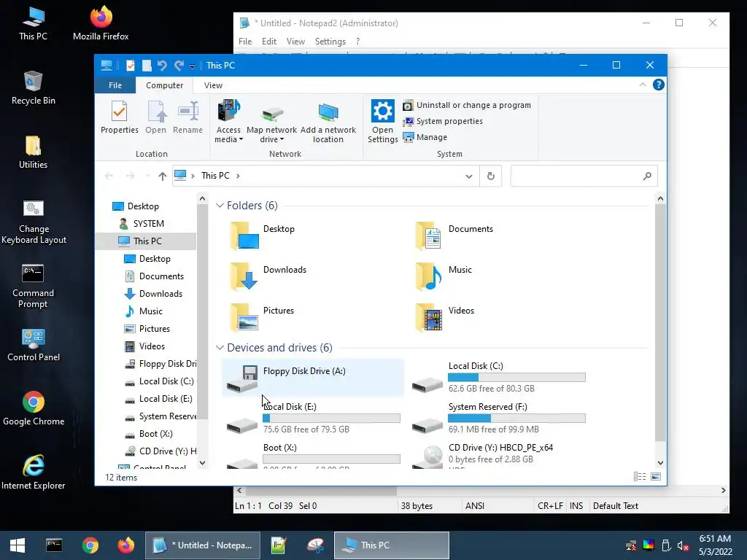Switch to the View ribbon tab

[x=213, y=85]
